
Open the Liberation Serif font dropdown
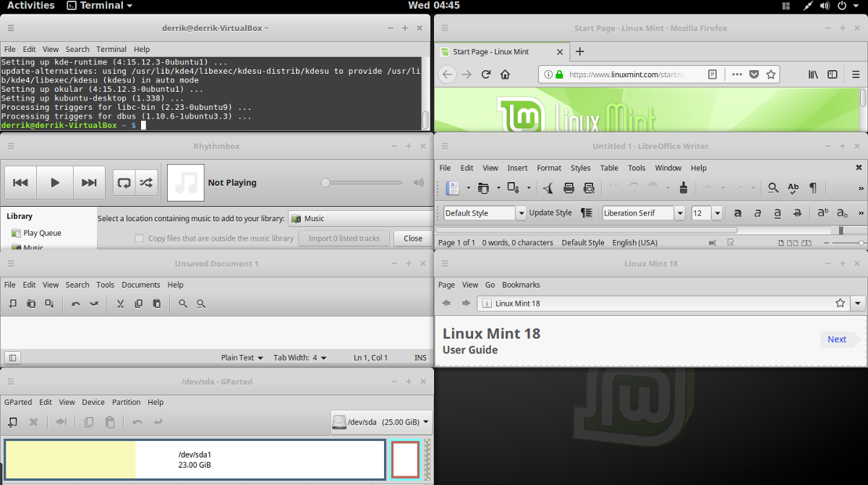click(678, 213)
